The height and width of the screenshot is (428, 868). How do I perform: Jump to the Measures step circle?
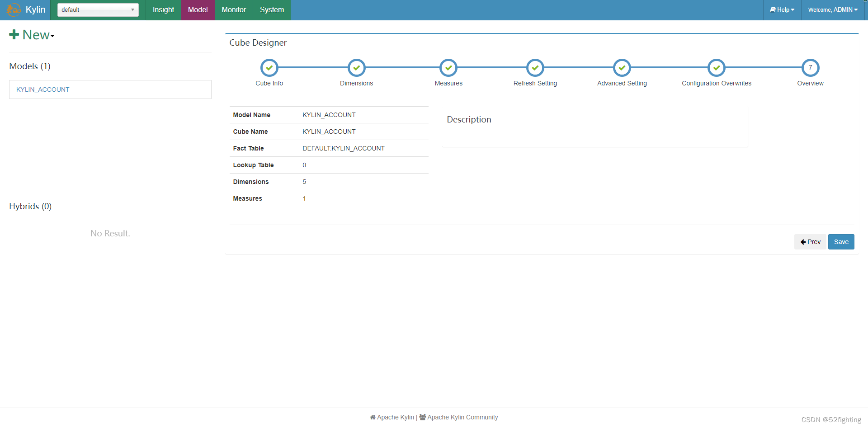coord(448,68)
